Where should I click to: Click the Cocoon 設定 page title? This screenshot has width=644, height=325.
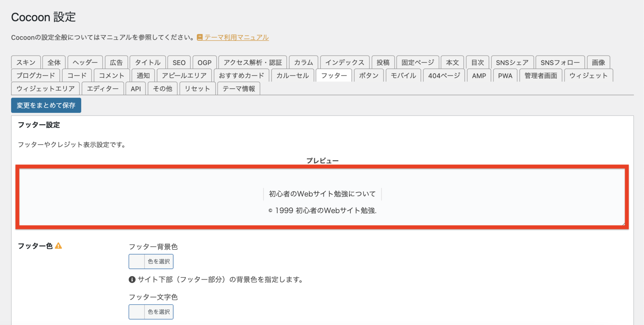pyautogui.click(x=44, y=17)
